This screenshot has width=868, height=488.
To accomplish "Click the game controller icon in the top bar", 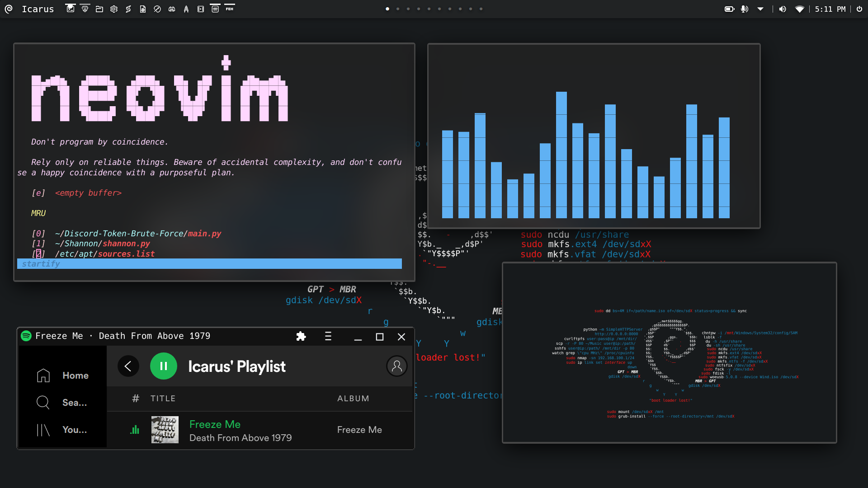I will 172,9.
